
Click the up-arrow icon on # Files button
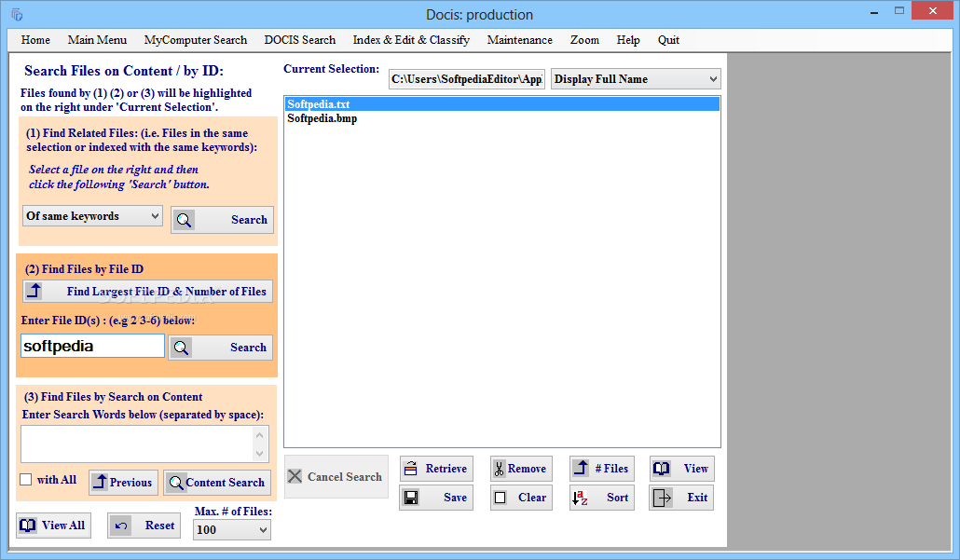[x=581, y=468]
